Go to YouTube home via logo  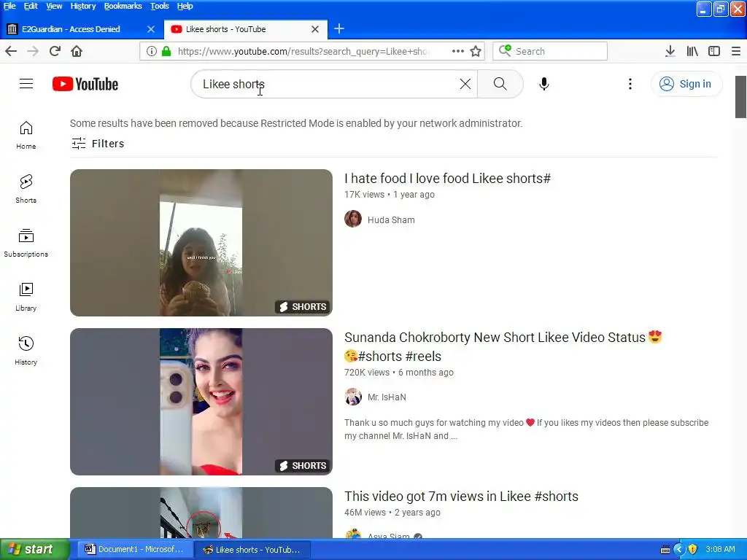(85, 84)
